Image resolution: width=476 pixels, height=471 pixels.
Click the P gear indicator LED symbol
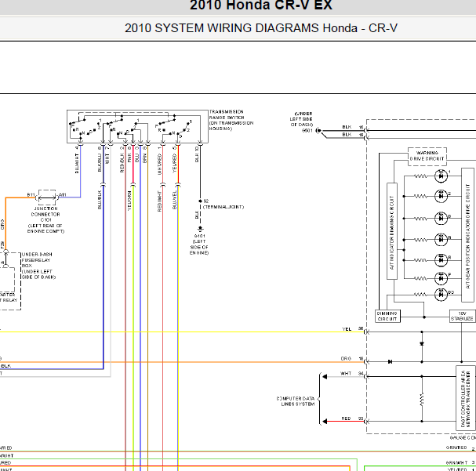441,278
